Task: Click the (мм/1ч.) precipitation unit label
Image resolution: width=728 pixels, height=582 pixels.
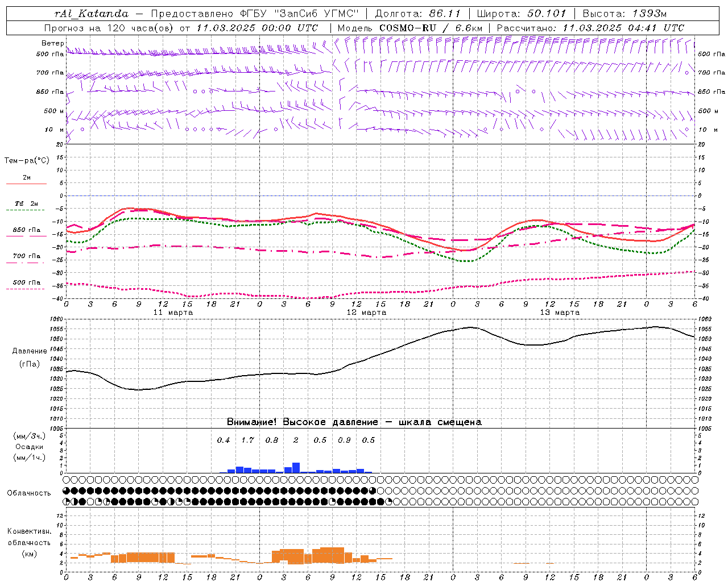Action: click(29, 458)
